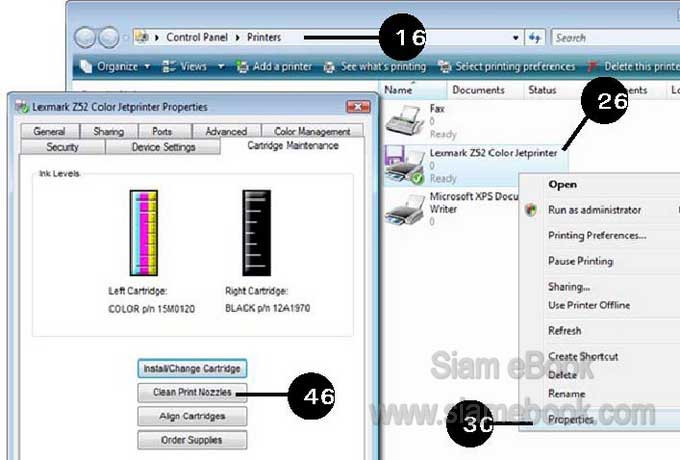Click the Run as administrator shield icon
680x460 pixels.
point(531,210)
